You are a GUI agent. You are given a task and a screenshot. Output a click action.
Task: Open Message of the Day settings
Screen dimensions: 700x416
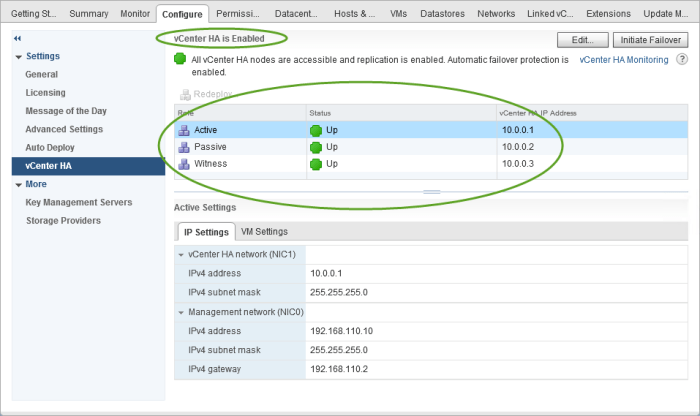coord(66,111)
